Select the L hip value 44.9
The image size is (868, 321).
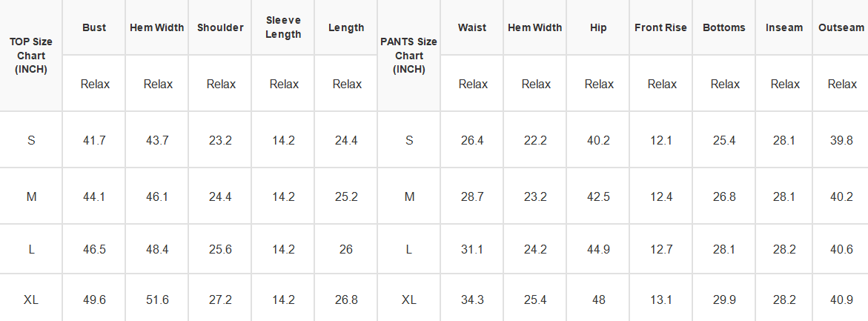coord(598,250)
